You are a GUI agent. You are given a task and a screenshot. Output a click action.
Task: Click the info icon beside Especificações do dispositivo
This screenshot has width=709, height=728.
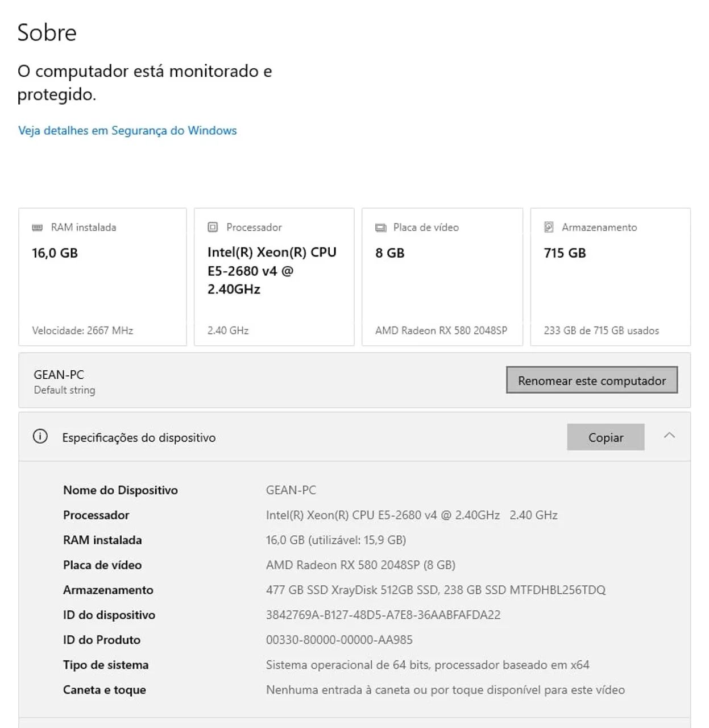click(40, 437)
